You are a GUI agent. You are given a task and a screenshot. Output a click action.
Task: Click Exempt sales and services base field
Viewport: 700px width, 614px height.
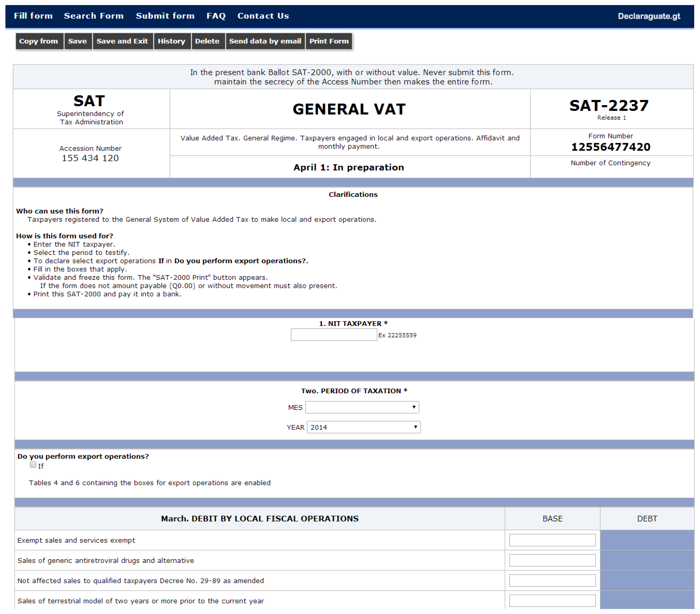552,540
